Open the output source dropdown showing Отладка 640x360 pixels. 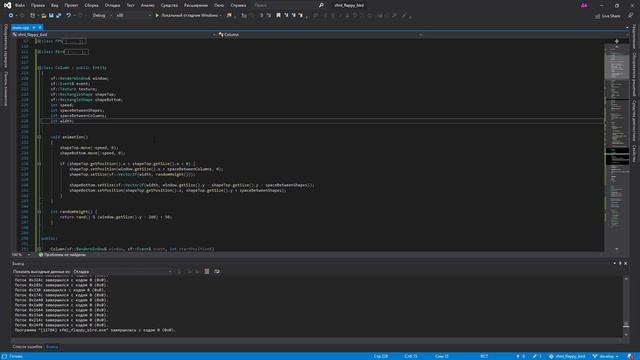pyautogui.click(x=122, y=271)
